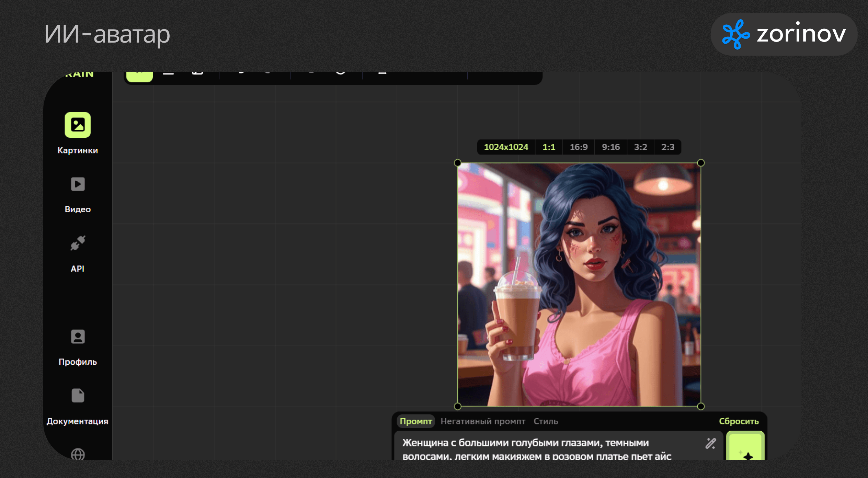This screenshot has height=478, width=868.
Task: Switch to the Промпт tab
Action: pyautogui.click(x=415, y=421)
